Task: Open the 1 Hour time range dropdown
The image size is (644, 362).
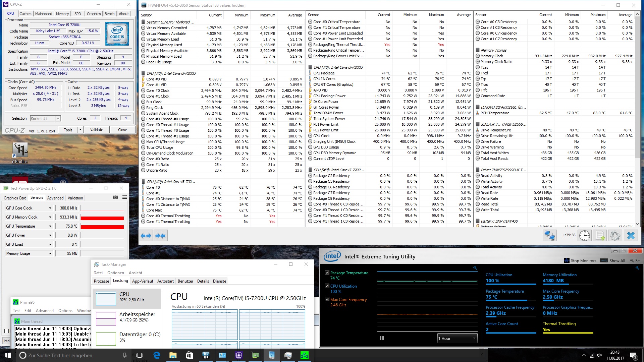Action: (457, 338)
